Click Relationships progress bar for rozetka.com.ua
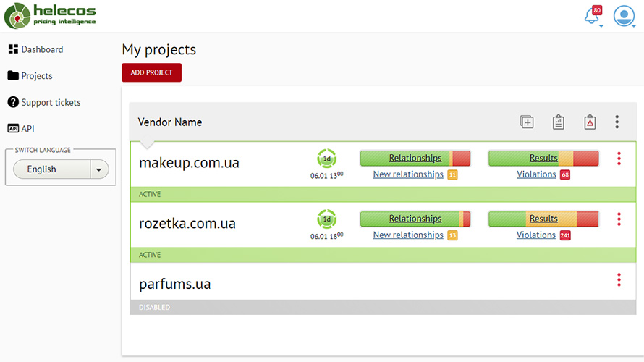Screen dimensions: 644x362 point(415,219)
